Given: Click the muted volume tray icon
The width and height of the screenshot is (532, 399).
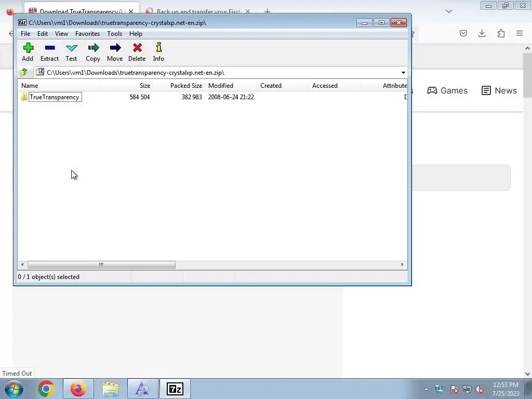Looking at the screenshot, I should point(480,389).
